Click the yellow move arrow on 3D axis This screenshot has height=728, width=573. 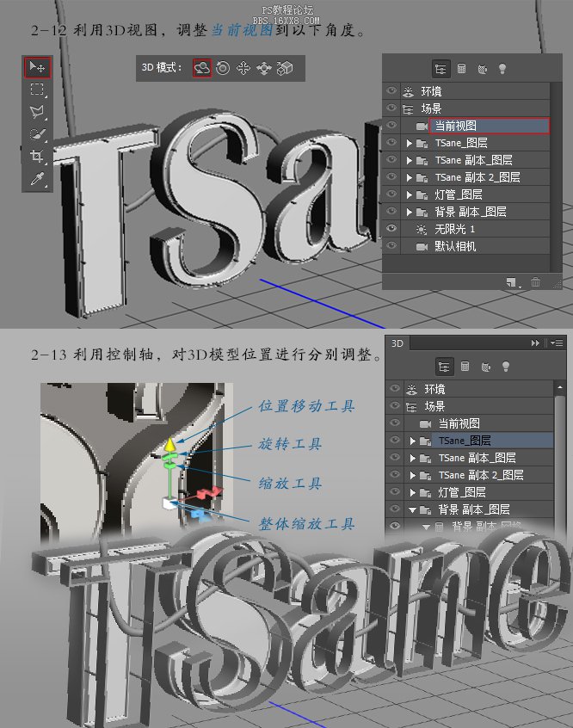click(x=170, y=444)
